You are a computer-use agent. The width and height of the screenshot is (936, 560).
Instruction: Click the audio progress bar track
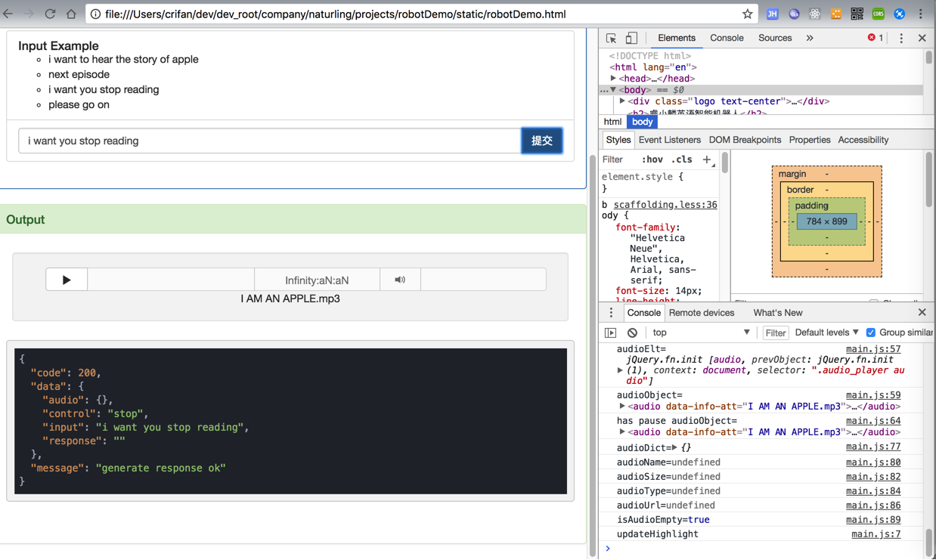tap(171, 280)
